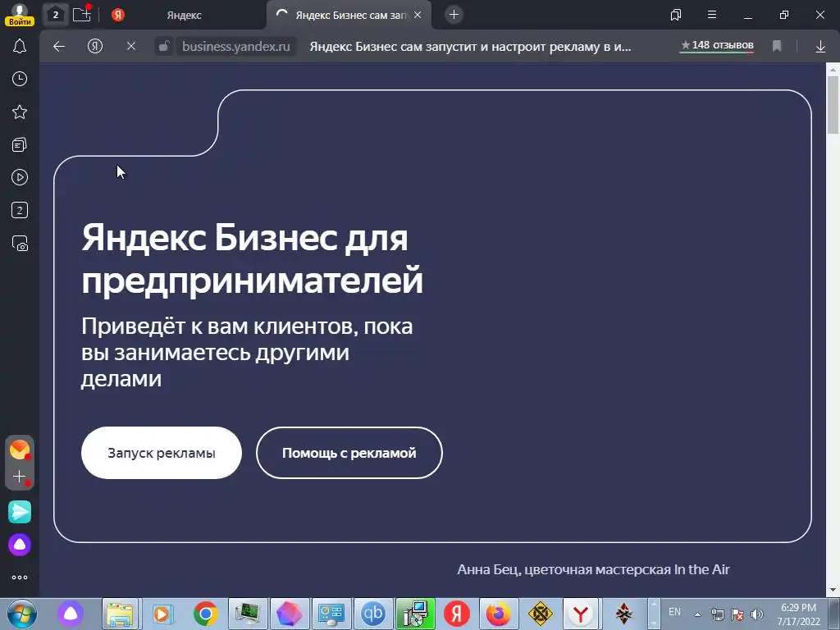Click the EN language indicator
The image size is (840, 630).
pos(674,612)
